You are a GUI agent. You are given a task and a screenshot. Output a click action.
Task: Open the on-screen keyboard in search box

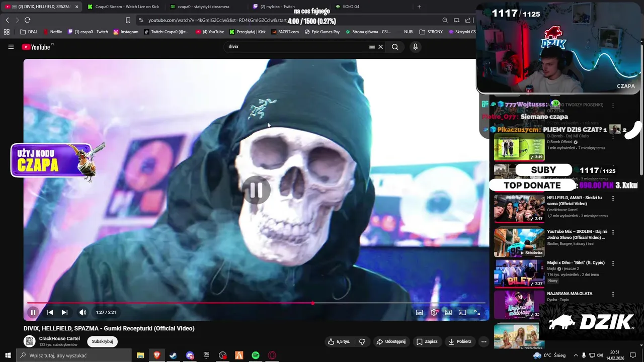tap(372, 47)
